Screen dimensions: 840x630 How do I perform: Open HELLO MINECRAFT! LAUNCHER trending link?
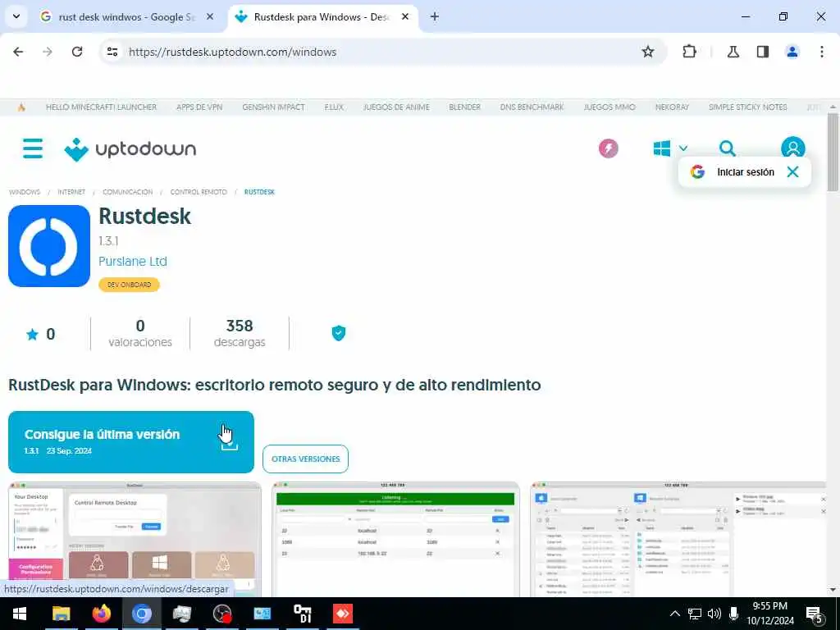point(101,107)
